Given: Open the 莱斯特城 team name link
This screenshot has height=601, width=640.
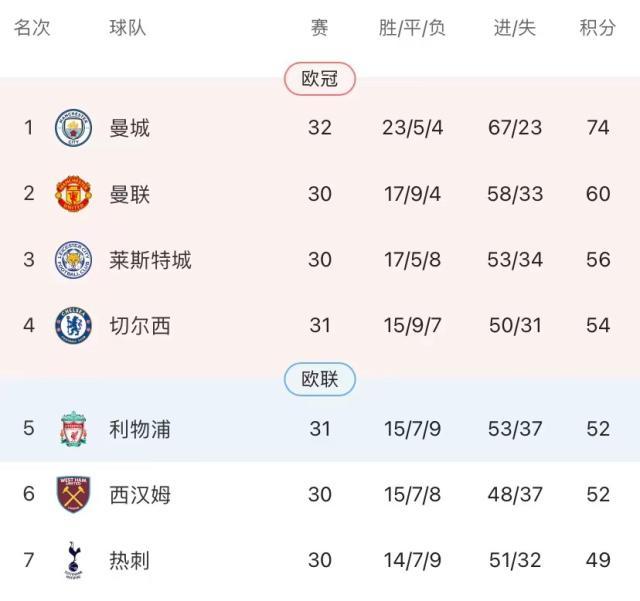Looking at the screenshot, I should pos(150,260).
